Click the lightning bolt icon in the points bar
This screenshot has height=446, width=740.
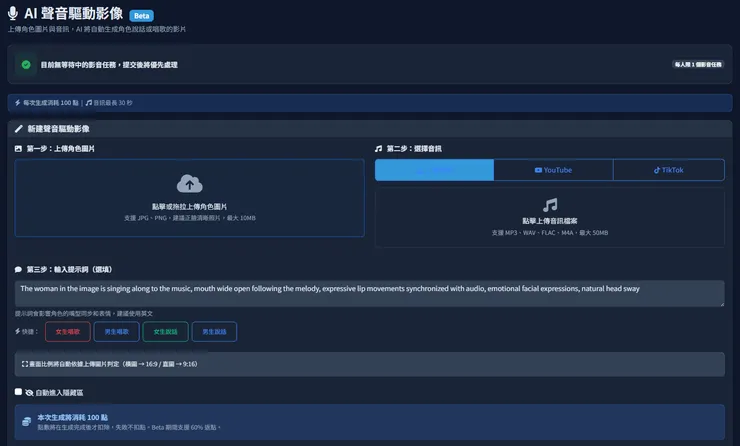point(17,103)
